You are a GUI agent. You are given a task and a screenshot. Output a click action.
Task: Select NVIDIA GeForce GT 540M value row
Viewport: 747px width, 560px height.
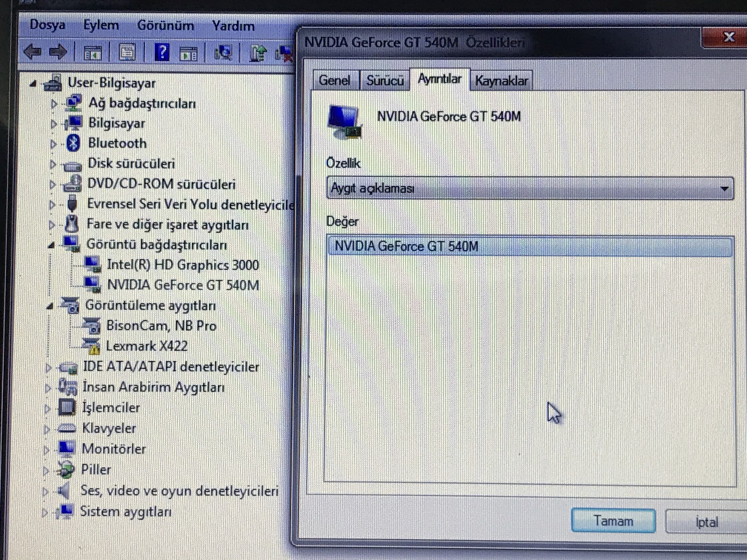pos(530,246)
